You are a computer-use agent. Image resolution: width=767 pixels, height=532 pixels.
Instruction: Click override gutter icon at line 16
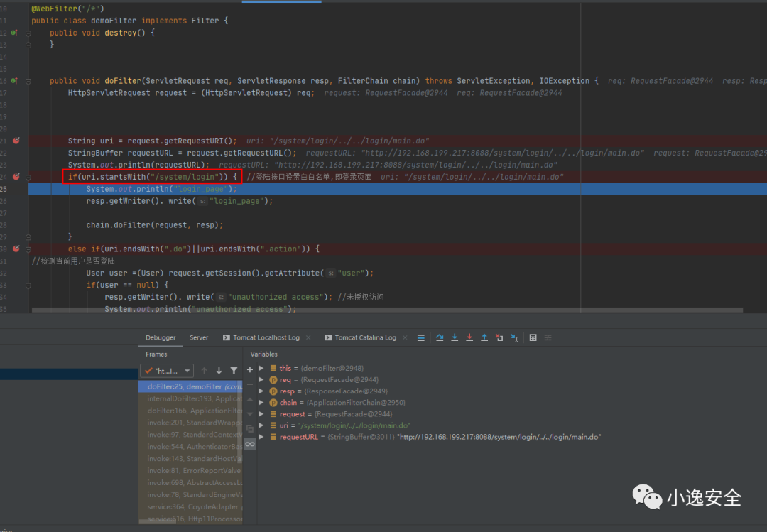pos(14,81)
